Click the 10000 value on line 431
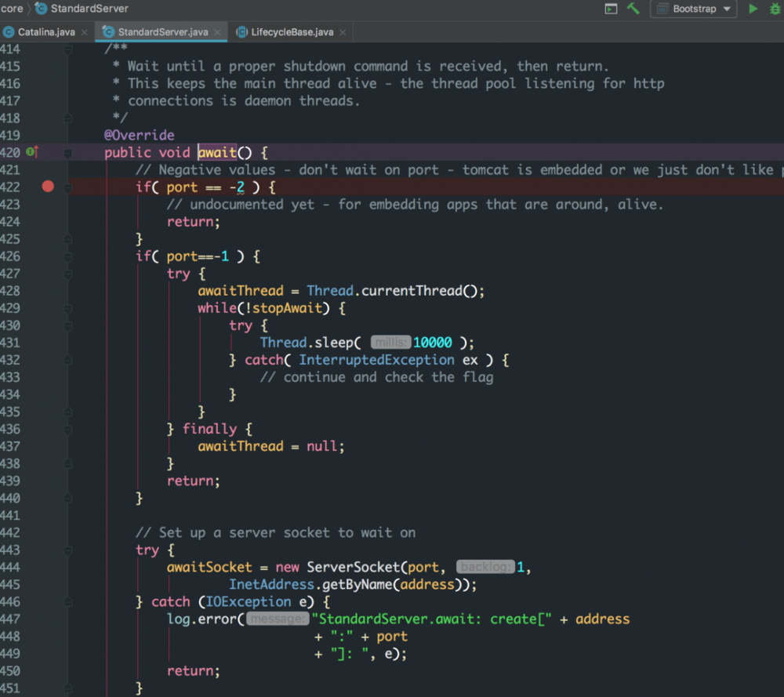 pyautogui.click(x=433, y=343)
